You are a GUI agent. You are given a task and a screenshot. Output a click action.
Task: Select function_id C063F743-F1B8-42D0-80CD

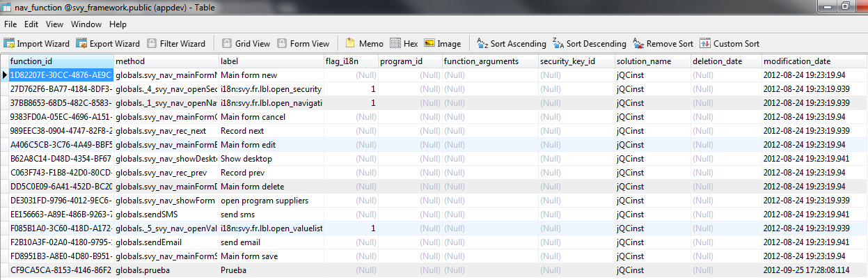(61, 173)
